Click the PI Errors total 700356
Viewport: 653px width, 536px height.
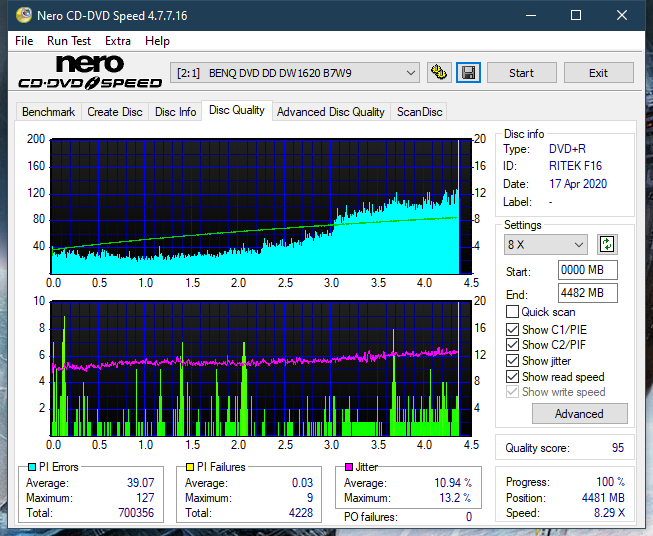[x=136, y=513]
